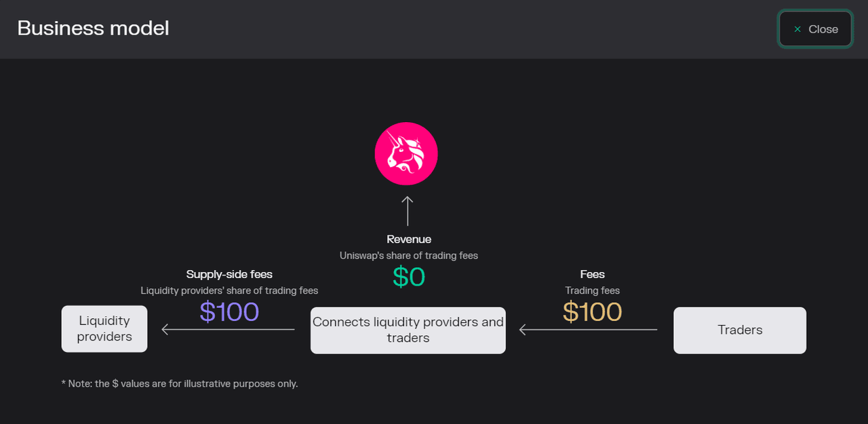This screenshot has height=424, width=868.
Task: Click the green $0 revenue value
Action: 409,277
